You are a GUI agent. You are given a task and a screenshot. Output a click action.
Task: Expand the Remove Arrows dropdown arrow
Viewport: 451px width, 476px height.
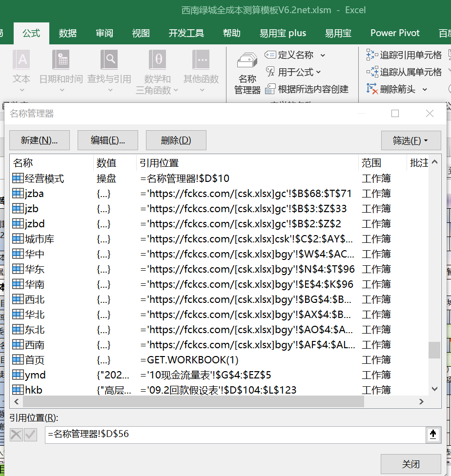click(x=425, y=89)
